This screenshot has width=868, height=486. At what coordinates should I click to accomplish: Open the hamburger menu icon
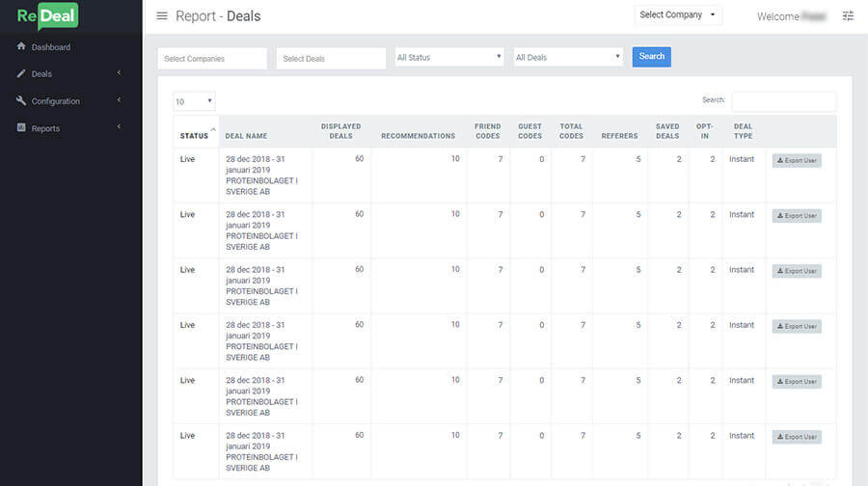162,16
